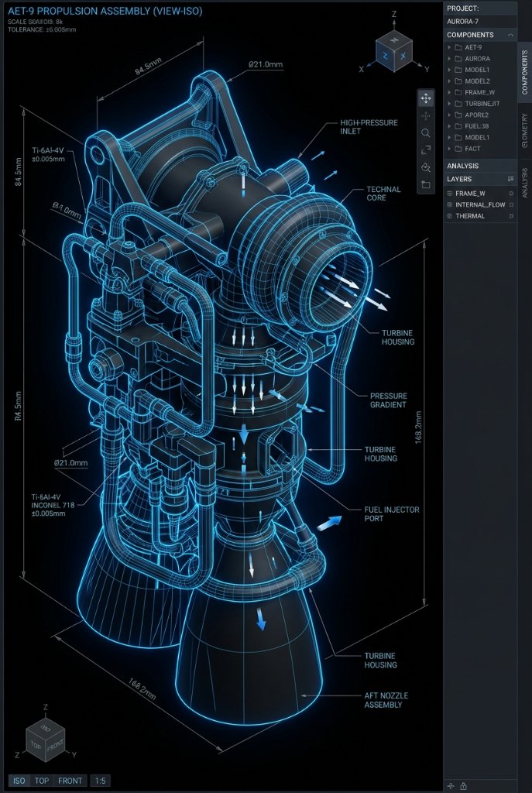
Task: Expand the MODEL2 tree arrow
Action: 449,81
